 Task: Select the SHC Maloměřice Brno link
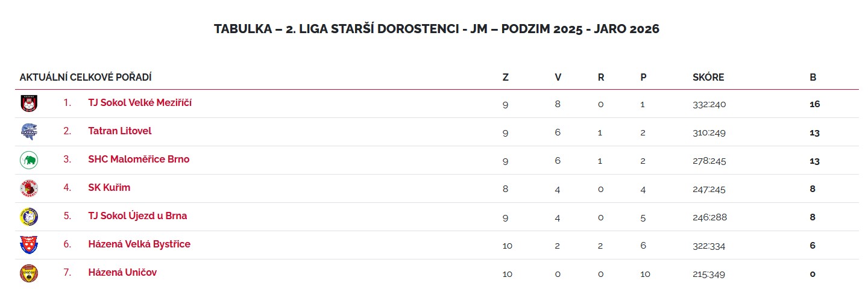[x=139, y=160]
